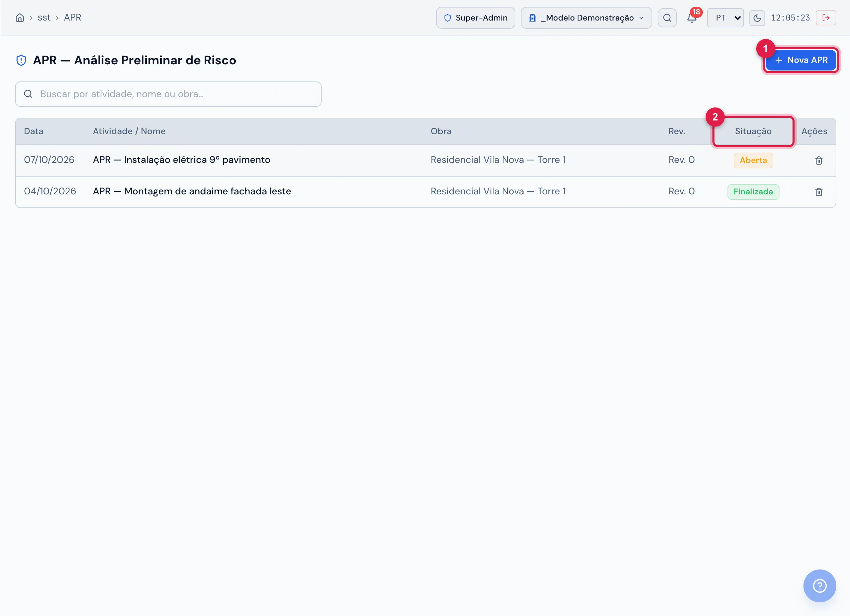Open the notifications bell with 18 badge
Viewport: 850px width, 616px height.
click(692, 17)
